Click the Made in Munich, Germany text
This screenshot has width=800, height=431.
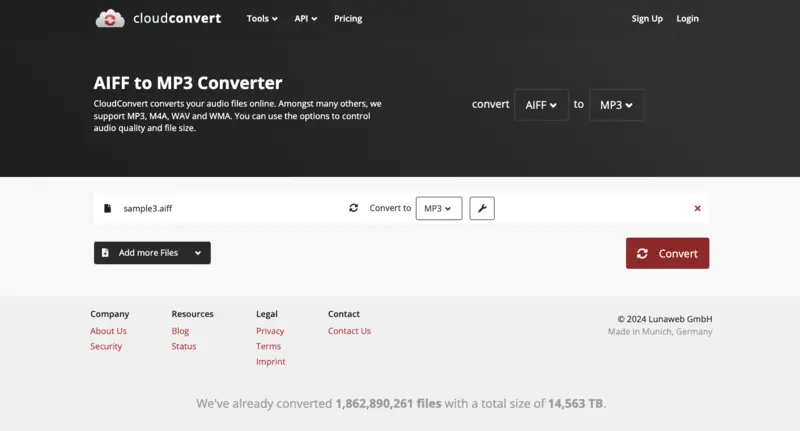(x=660, y=332)
